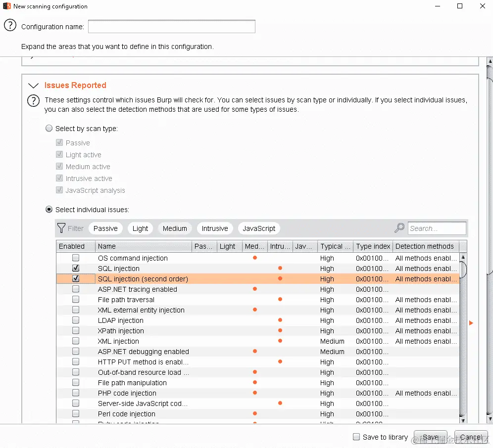493x448 pixels.
Task: Sort table by Typical severity column header
Action: (x=335, y=246)
